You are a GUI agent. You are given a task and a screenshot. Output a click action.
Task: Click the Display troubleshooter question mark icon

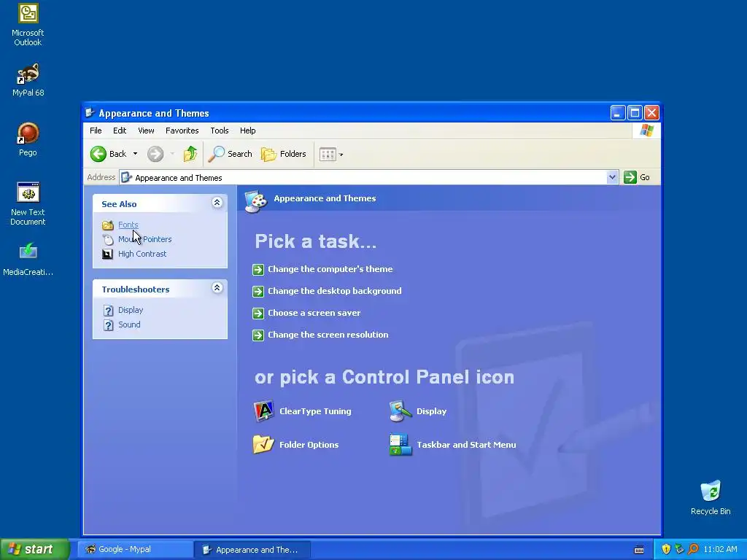pos(109,311)
